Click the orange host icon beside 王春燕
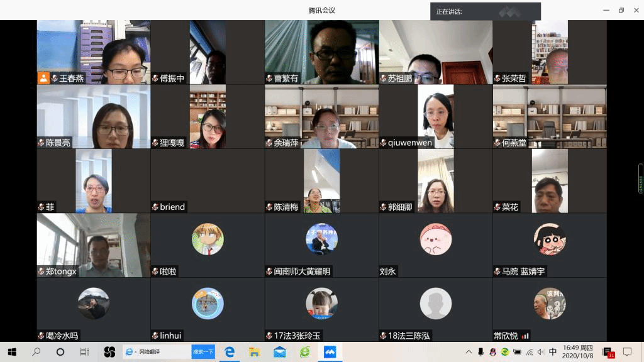This screenshot has height=362, width=644. click(x=43, y=79)
